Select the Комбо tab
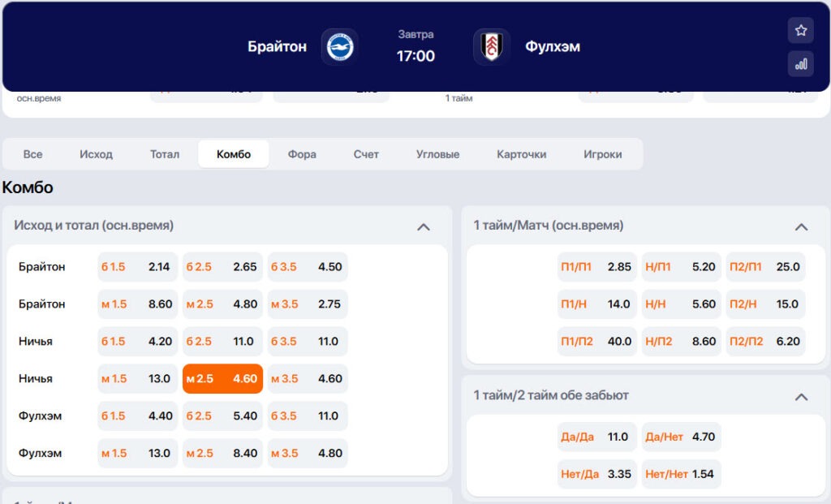The height and width of the screenshot is (504, 831). pyautogui.click(x=233, y=154)
